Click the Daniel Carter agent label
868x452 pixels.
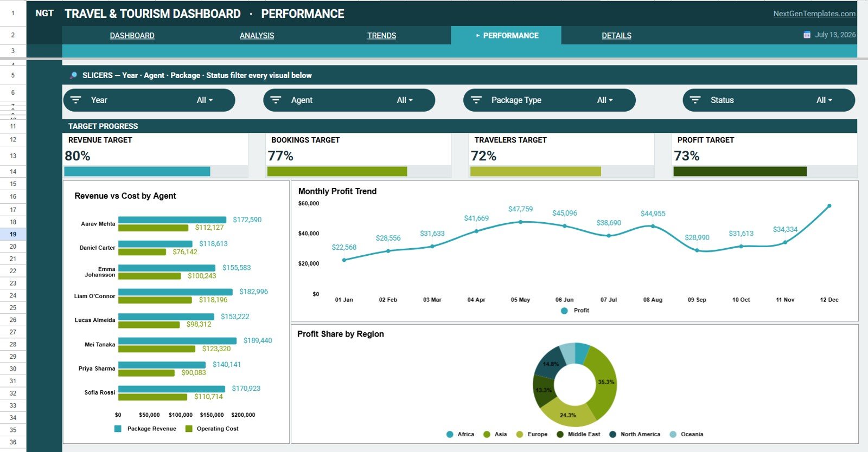tap(97, 248)
